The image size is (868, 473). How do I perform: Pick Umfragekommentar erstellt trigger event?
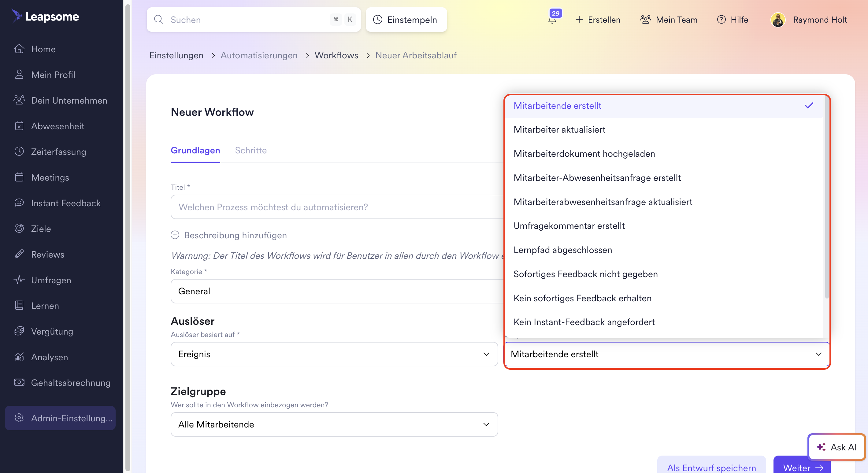569,226
